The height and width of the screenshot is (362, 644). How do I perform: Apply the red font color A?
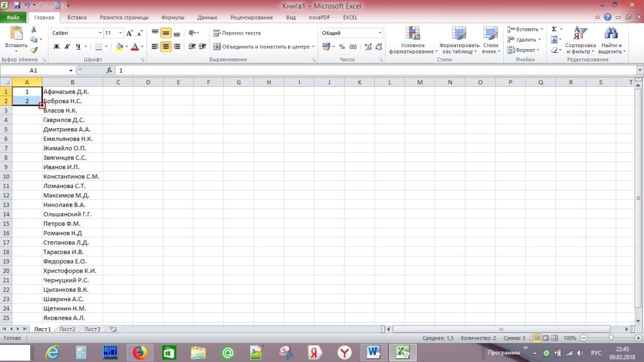tap(135, 47)
